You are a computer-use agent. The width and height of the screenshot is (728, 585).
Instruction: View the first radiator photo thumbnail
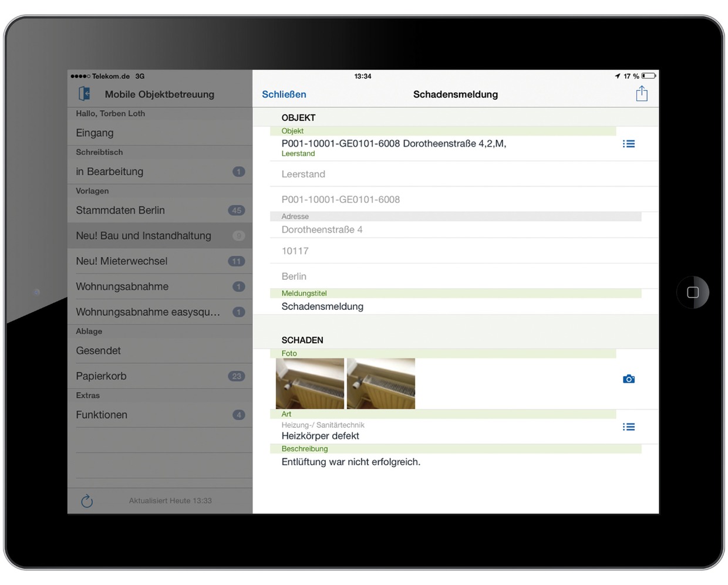(x=310, y=384)
